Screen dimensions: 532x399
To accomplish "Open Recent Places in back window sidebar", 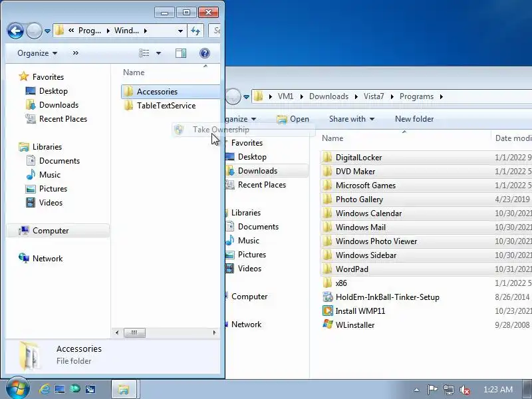I will [261, 185].
